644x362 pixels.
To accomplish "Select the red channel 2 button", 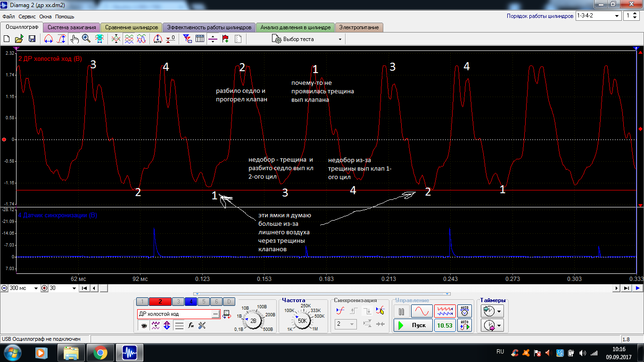I will pos(160,302).
